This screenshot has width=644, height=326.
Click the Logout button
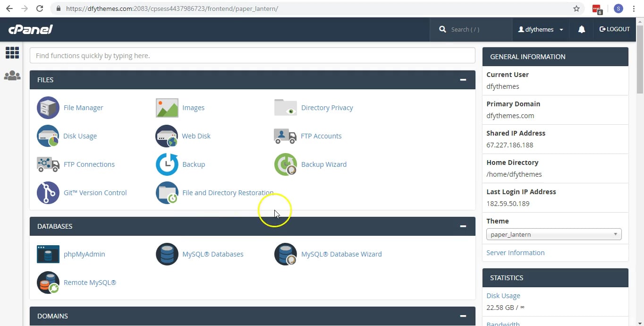coord(615,29)
